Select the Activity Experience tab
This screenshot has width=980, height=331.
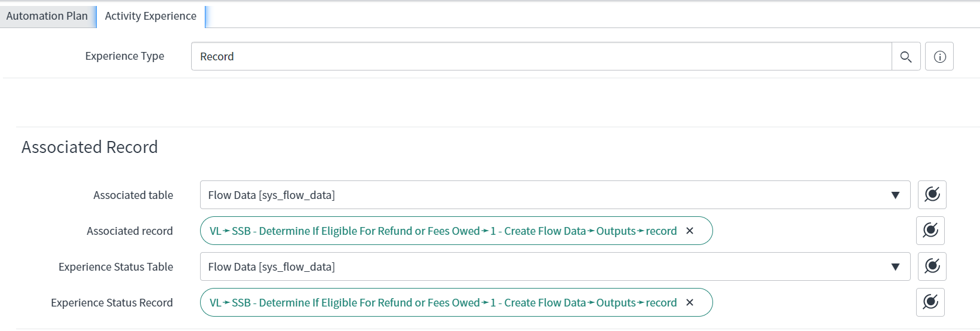point(150,16)
